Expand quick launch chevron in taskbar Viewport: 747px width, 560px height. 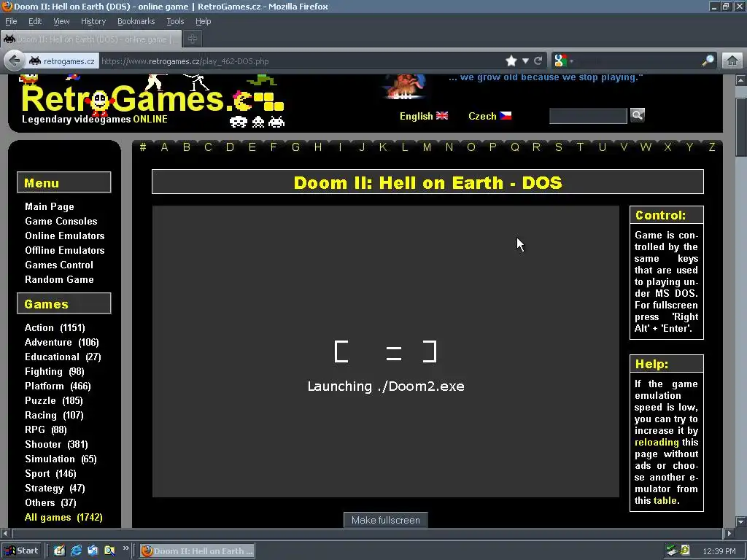(125, 548)
